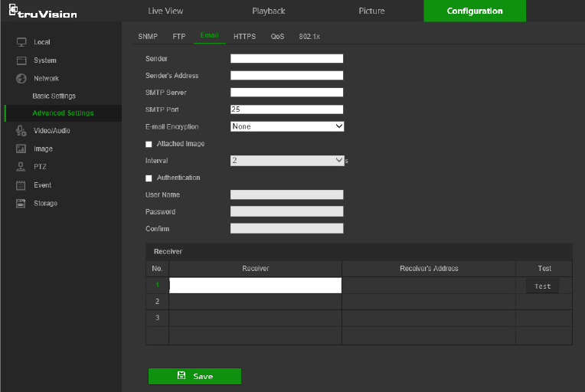Click the Receiver's Address column header
Screen dimensions: 585x392
[x=429, y=269]
